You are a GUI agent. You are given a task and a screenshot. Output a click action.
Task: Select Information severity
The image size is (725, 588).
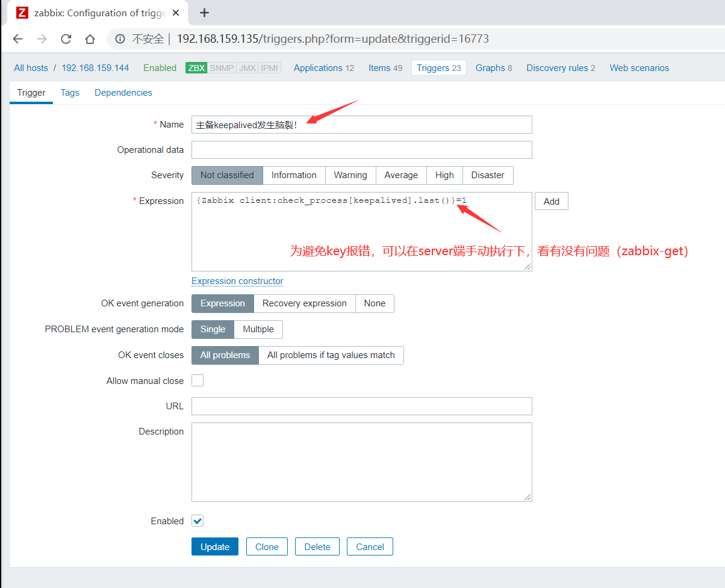click(x=294, y=175)
